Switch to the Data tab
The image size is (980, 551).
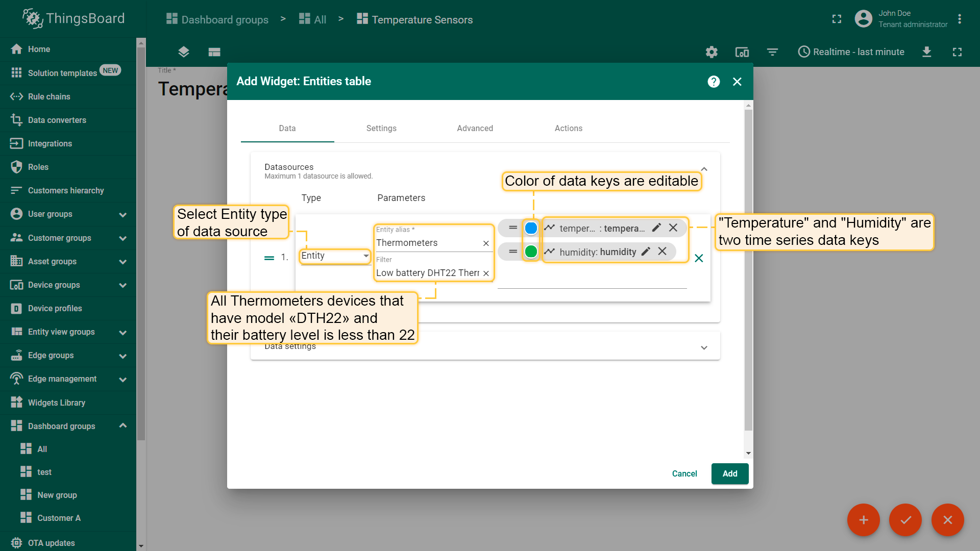(287, 128)
